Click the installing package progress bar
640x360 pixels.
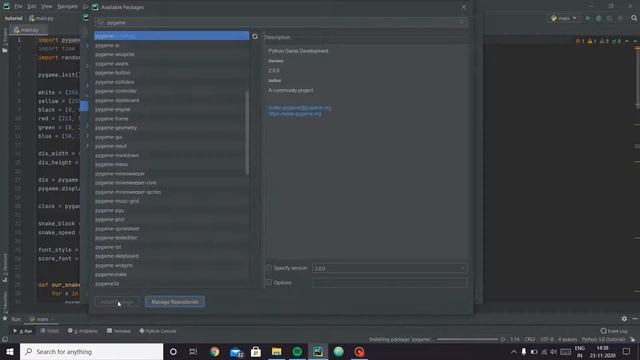(x=467, y=339)
